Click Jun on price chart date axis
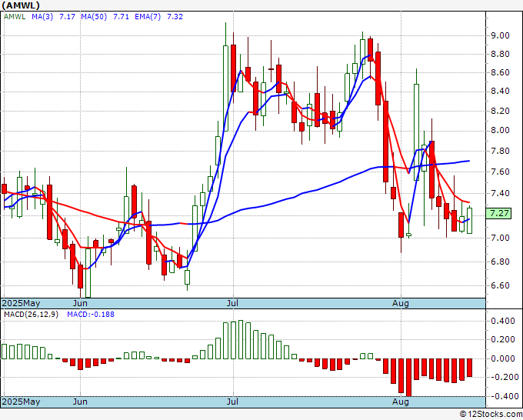Screen dimensions: 523x420 click(x=81, y=303)
